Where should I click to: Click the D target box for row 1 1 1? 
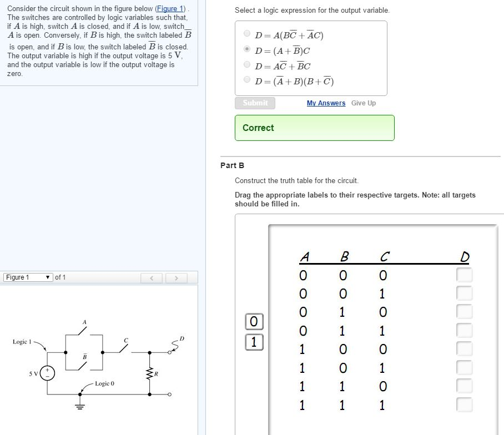click(x=465, y=405)
